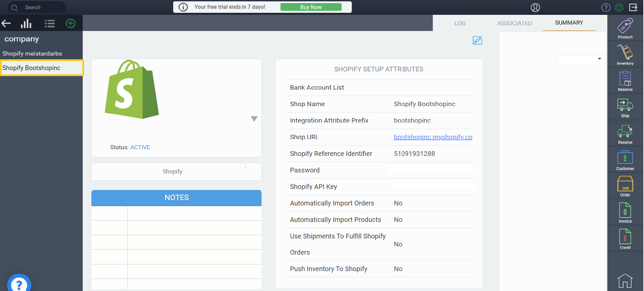Open the bar chart reports icon
Image resolution: width=644 pixels, height=291 pixels.
(26, 23)
